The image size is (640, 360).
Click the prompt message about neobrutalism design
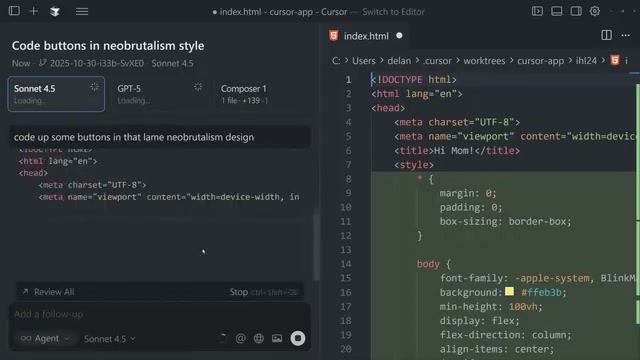click(x=160, y=137)
